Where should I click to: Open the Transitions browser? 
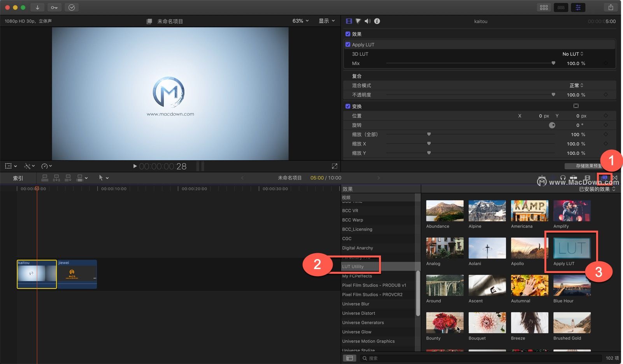pos(616,178)
